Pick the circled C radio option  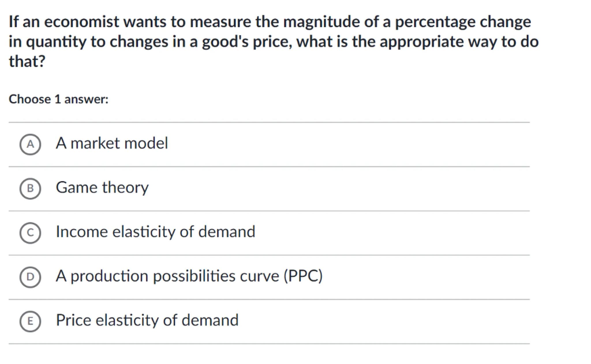click(30, 233)
